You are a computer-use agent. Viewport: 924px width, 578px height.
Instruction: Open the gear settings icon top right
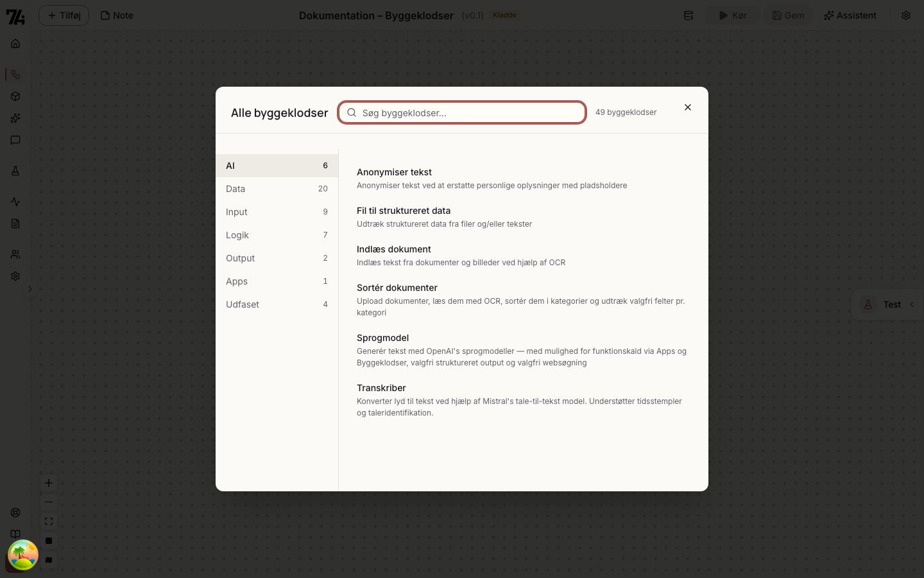click(x=906, y=15)
